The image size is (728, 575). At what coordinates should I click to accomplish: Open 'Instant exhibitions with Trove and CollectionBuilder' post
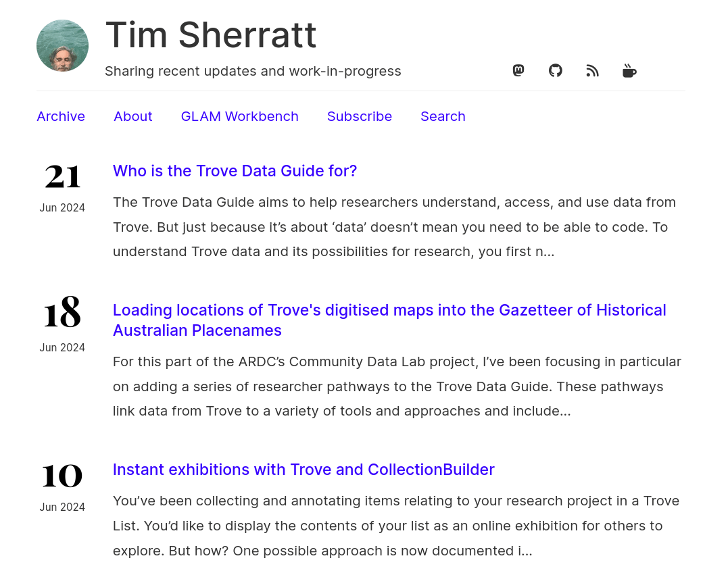tap(304, 470)
